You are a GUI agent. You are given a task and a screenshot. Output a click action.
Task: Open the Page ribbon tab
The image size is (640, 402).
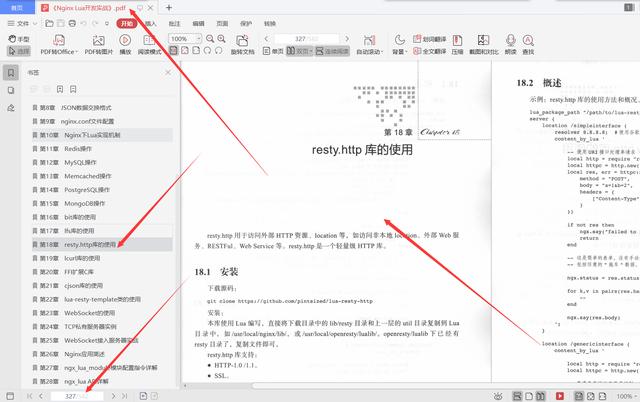222,24
